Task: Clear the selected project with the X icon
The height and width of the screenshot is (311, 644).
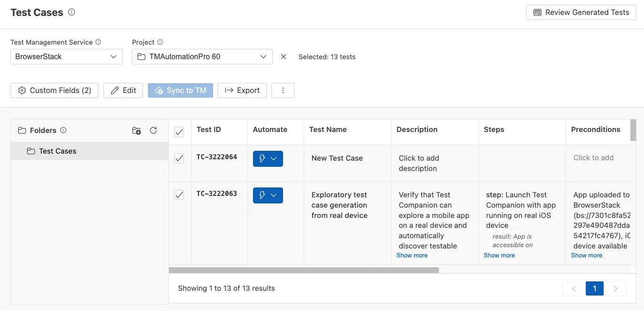Action: [284, 56]
